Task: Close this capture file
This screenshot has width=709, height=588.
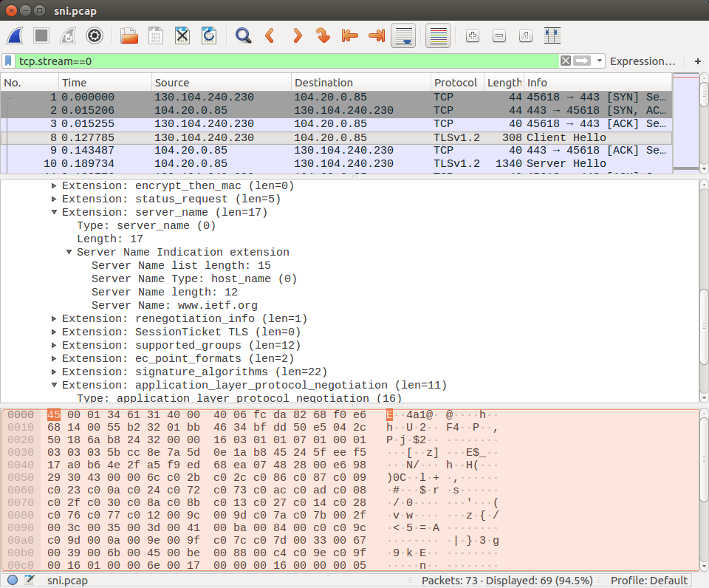Action: 182,35
